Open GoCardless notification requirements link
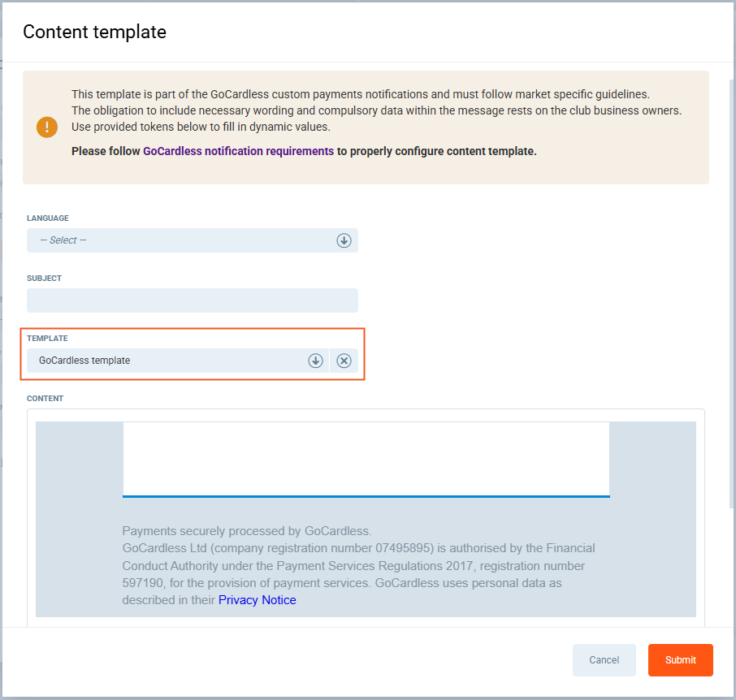The height and width of the screenshot is (700, 736). [238, 151]
